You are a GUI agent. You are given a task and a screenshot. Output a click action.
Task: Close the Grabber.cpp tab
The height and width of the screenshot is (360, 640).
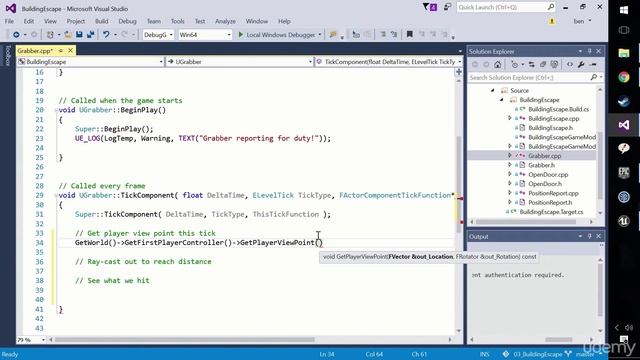click(71, 51)
